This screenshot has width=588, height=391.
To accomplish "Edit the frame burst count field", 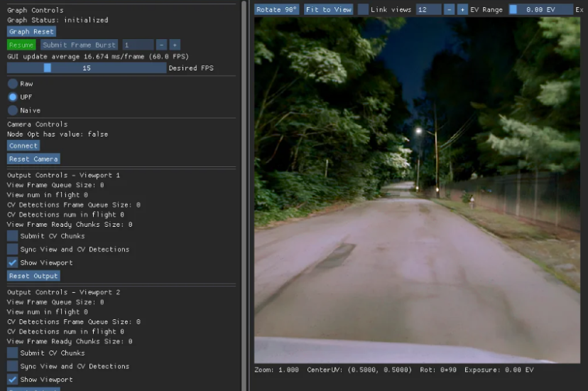I will pyautogui.click(x=138, y=45).
